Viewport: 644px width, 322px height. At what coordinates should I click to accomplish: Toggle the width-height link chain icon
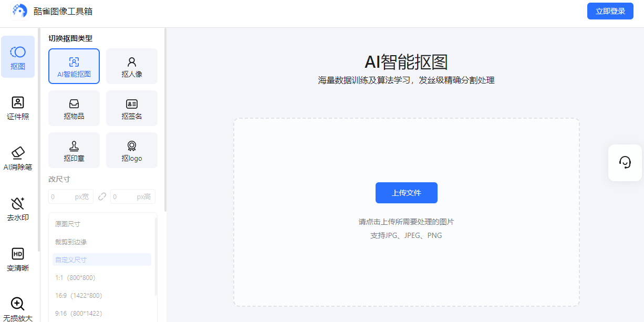point(102,196)
